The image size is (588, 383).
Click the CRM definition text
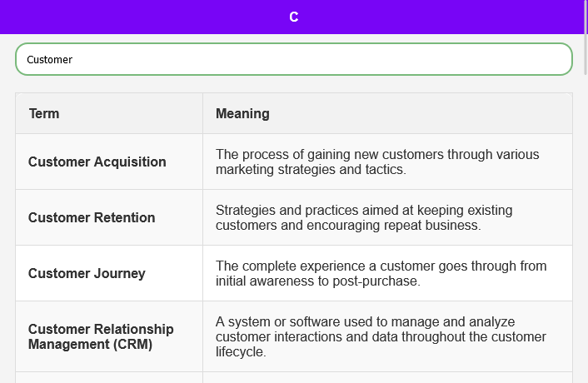pos(381,336)
